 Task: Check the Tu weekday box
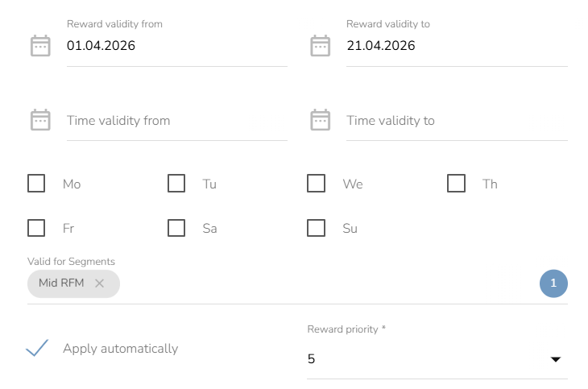[176, 183]
